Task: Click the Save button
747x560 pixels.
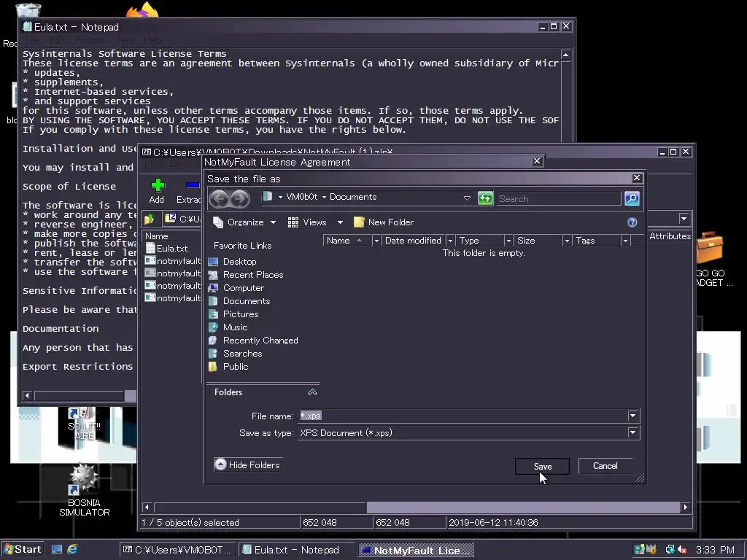Action: (x=542, y=466)
